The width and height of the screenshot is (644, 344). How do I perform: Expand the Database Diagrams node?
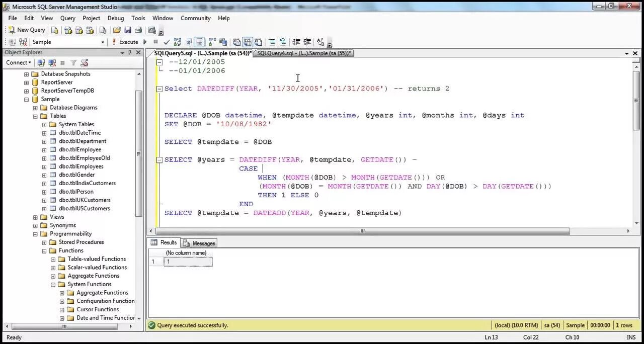click(35, 108)
